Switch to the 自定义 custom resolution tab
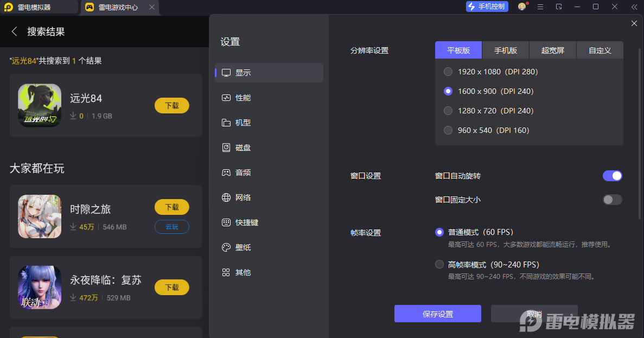Image resolution: width=644 pixels, height=338 pixels. pyautogui.click(x=600, y=50)
